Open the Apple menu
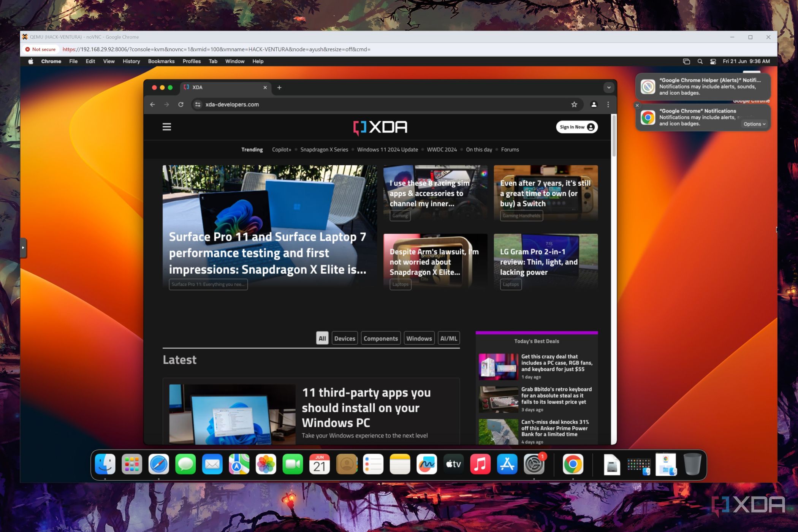Screen dimensions: 798x532 31,61
